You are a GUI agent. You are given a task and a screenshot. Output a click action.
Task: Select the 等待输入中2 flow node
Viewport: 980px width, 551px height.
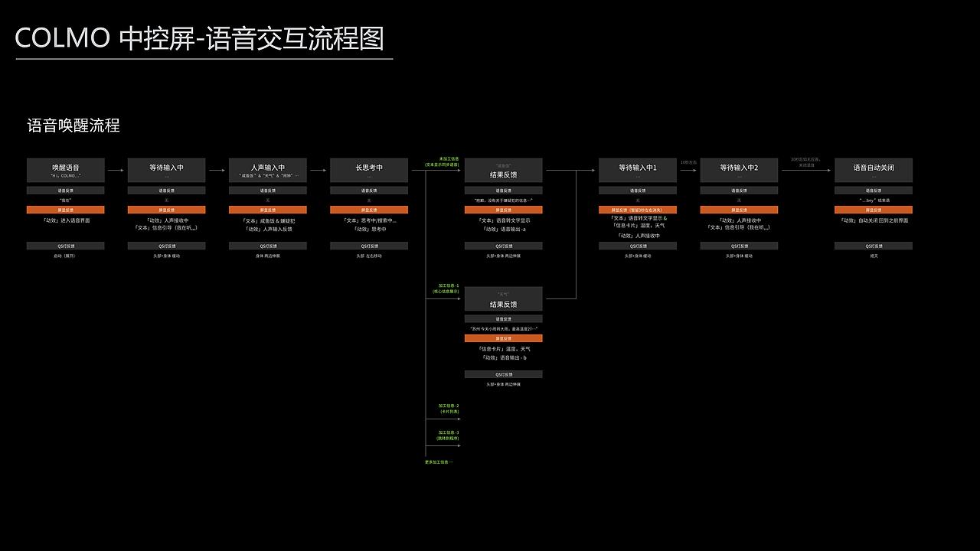point(739,170)
